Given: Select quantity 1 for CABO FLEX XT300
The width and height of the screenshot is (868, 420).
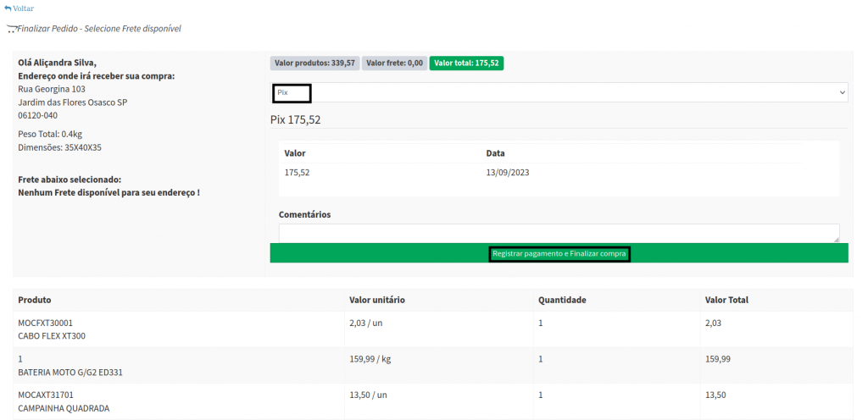Looking at the screenshot, I should [541, 323].
